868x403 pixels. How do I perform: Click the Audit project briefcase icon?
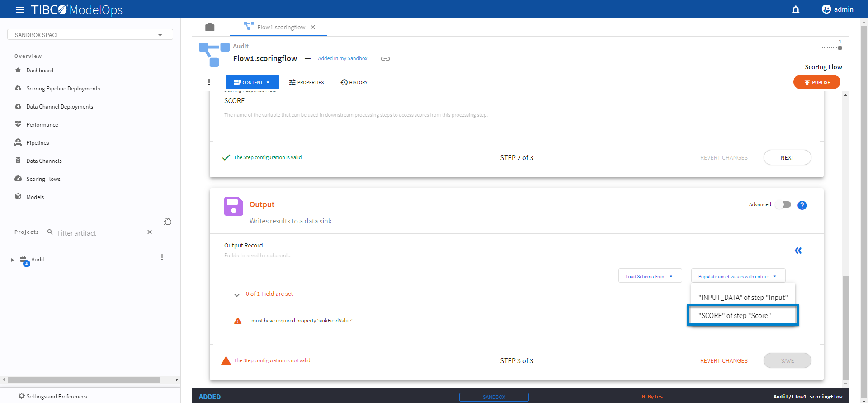(x=24, y=260)
